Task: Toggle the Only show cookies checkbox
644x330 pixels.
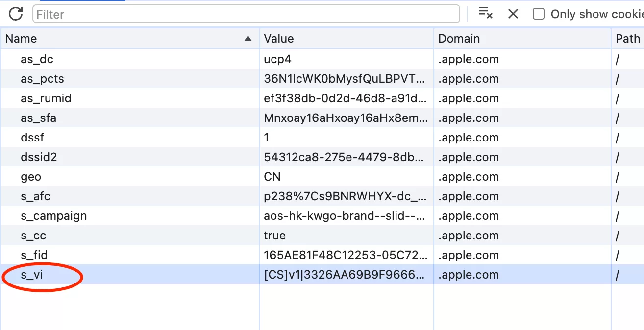Action: [x=539, y=14]
